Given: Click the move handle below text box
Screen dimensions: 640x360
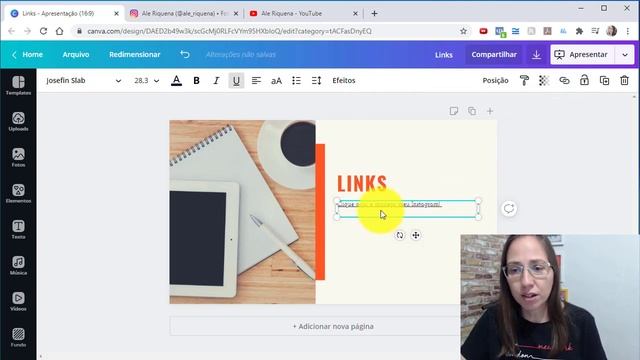Looking at the screenshot, I should pyautogui.click(x=416, y=235).
